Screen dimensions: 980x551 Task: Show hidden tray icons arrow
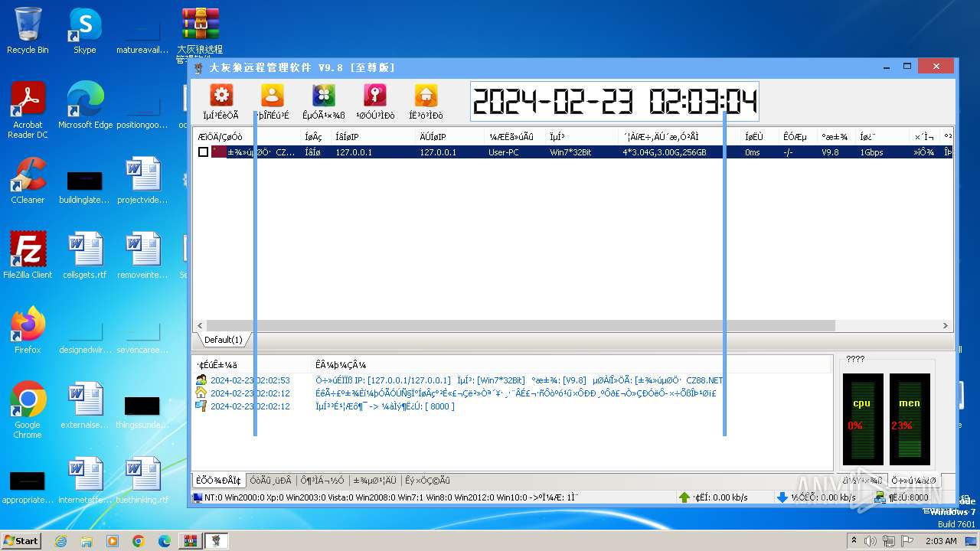click(x=854, y=541)
